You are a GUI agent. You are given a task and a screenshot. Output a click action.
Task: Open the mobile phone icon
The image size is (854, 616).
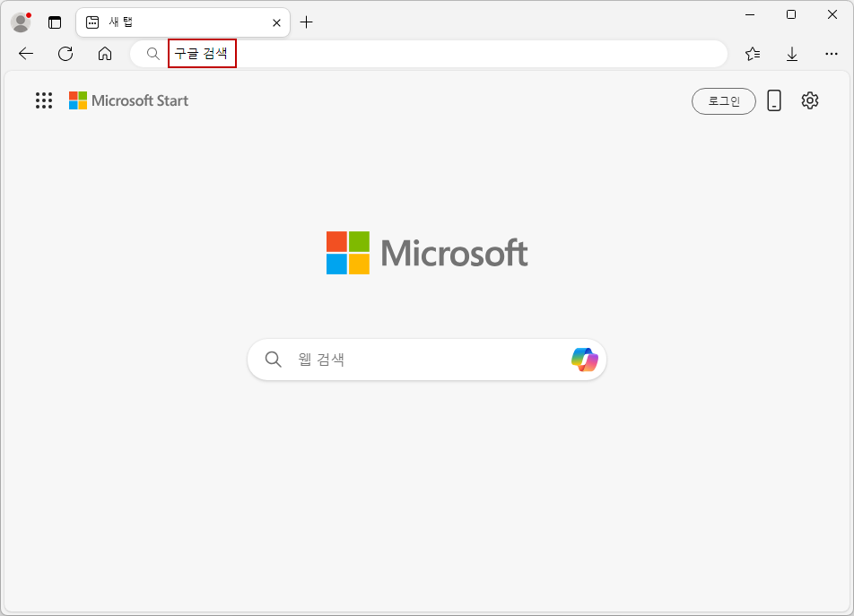[774, 100]
